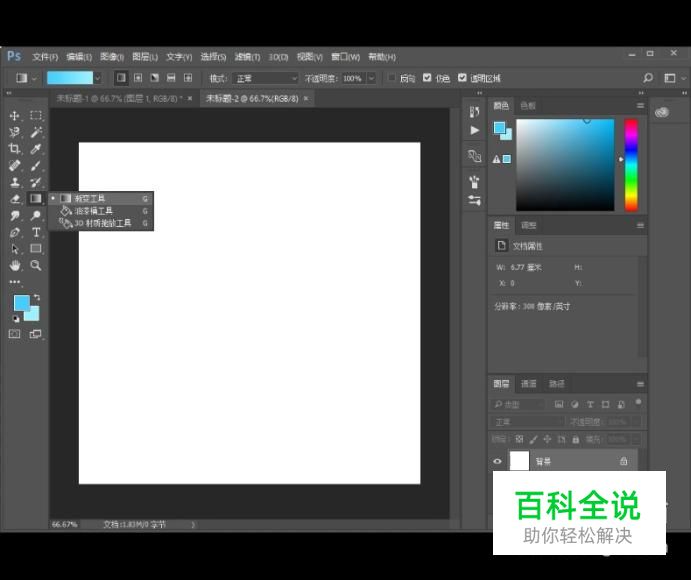
Task: Toggle the Transparency (透明区域) checkbox
Action: [461, 78]
